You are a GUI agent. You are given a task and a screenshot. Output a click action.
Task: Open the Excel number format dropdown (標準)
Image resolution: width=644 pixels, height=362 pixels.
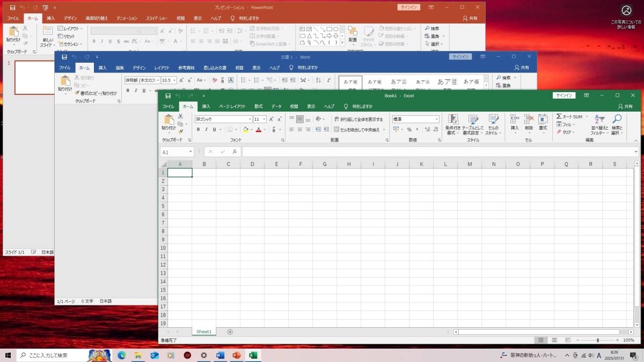tap(437, 119)
